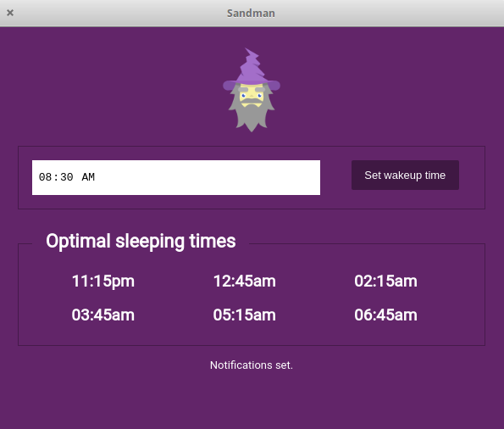Click the colon separator in the wakeup time

pos(56,177)
